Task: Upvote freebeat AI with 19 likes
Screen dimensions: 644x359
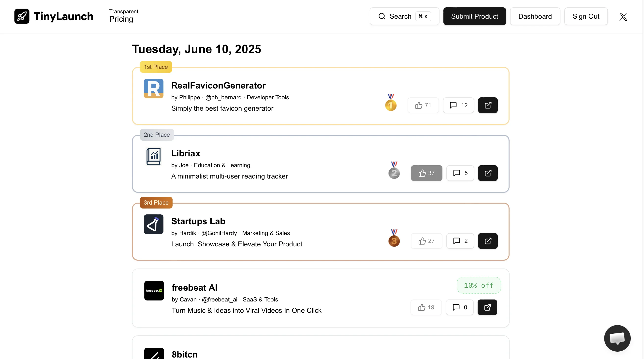Action: [x=426, y=307]
